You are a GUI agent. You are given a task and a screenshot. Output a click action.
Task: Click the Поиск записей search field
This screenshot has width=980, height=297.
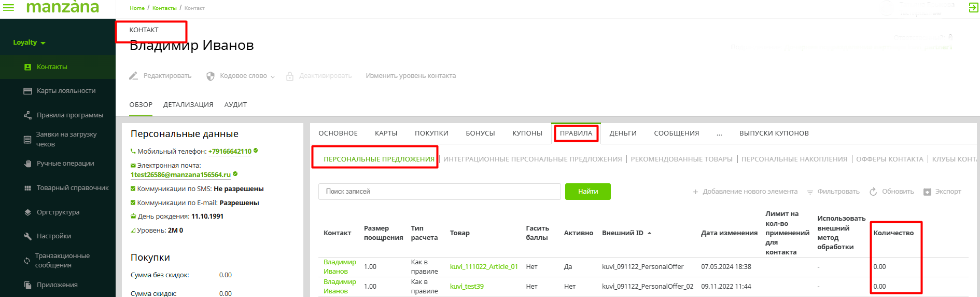point(439,192)
